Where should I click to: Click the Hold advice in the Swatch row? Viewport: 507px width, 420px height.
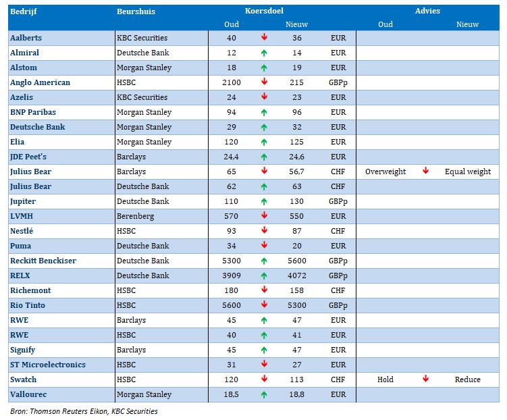click(x=385, y=379)
